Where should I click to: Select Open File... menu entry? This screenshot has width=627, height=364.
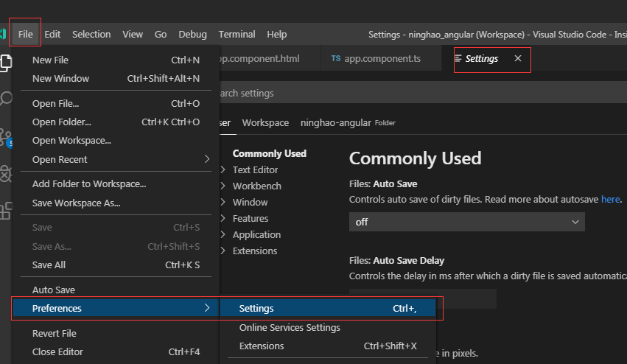pos(116,104)
